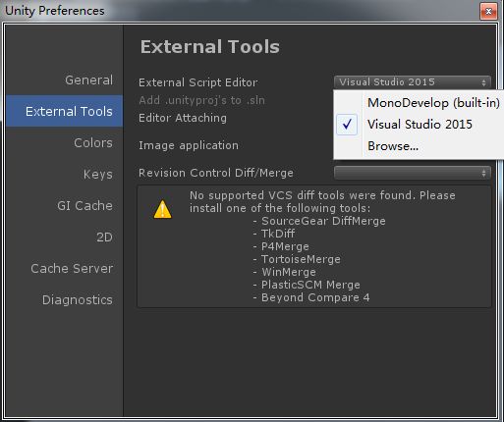Open the 2D preferences section
This screenshot has height=422, width=504.
[104, 237]
